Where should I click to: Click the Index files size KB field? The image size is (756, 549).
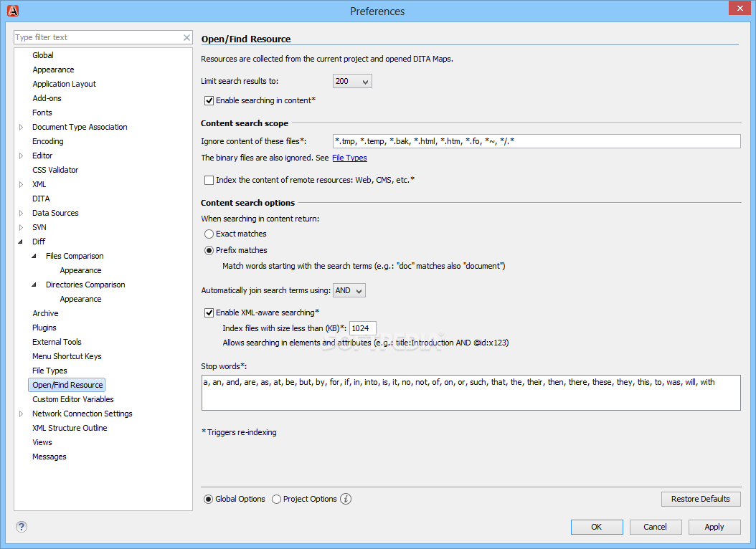pos(362,328)
